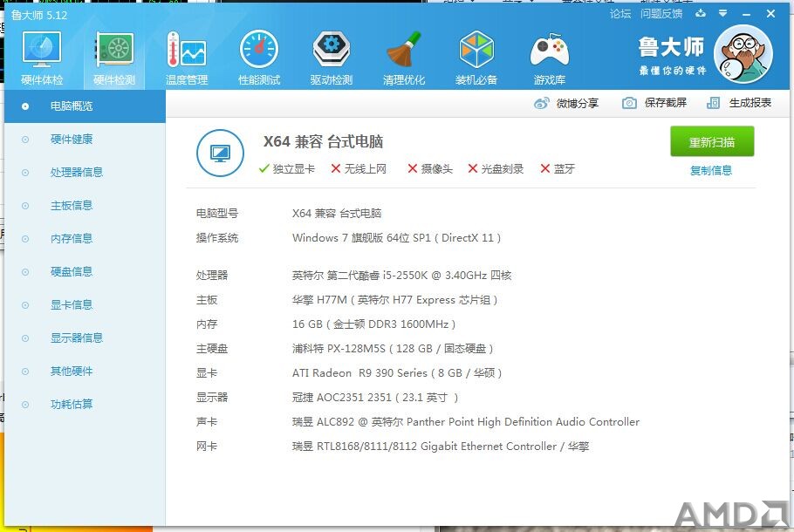Click the Windows 7 旗舰版 operating system value
The height and width of the screenshot is (532, 794).
396,238
